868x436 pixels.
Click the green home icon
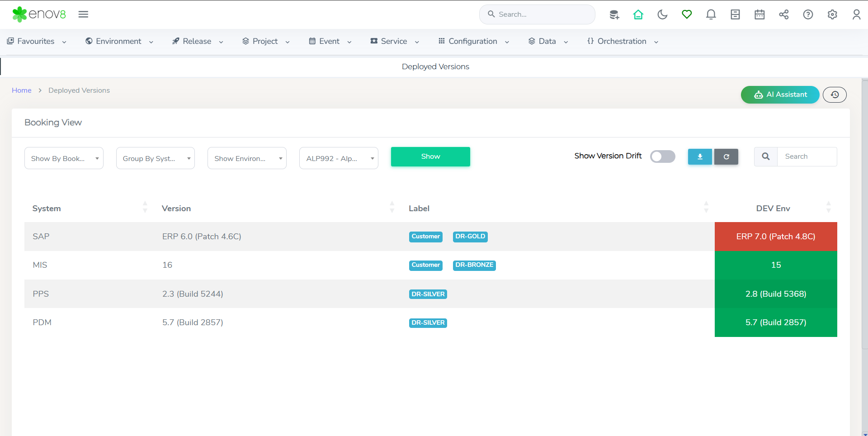point(638,14)
